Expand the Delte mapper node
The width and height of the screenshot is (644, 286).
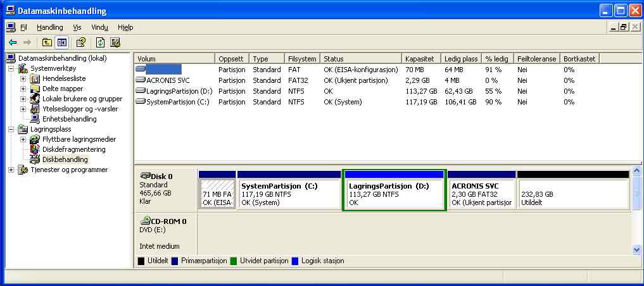[23, 89]
